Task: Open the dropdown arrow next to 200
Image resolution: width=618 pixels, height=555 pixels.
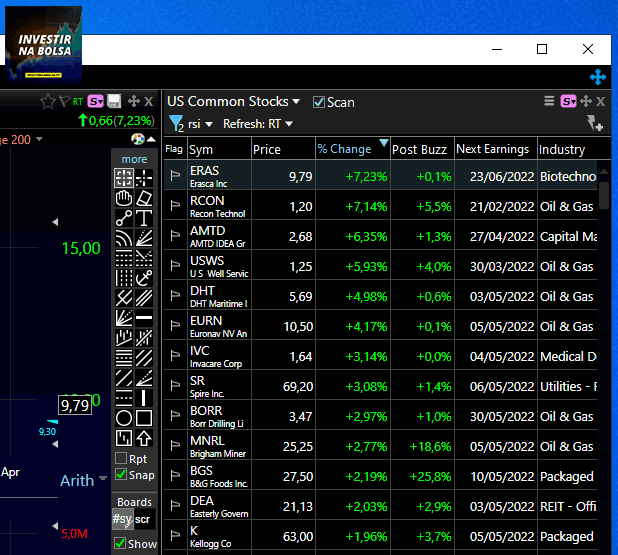Action: (39, 139)
